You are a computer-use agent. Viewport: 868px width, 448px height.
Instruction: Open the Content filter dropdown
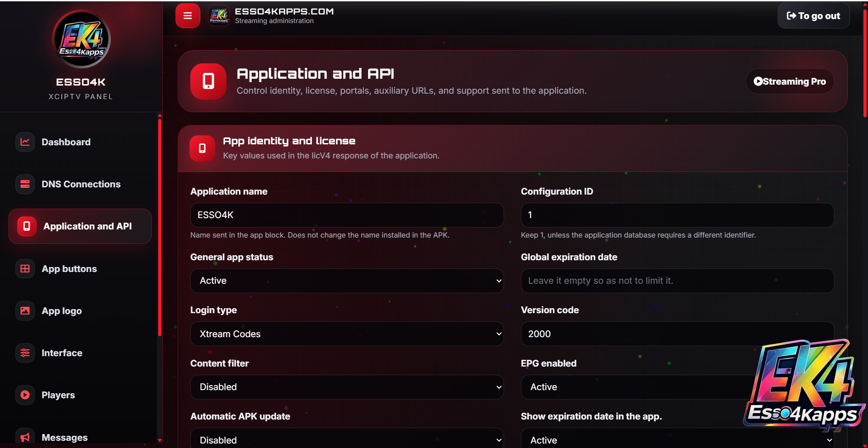tap(347, 387)
